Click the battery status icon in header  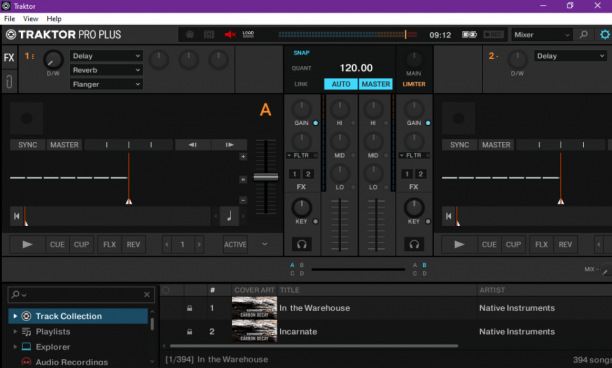[x=470, y=35]
